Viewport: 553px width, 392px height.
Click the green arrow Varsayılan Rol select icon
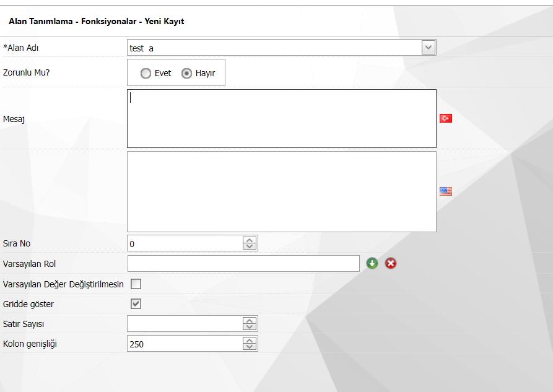[x=372, y=263]
